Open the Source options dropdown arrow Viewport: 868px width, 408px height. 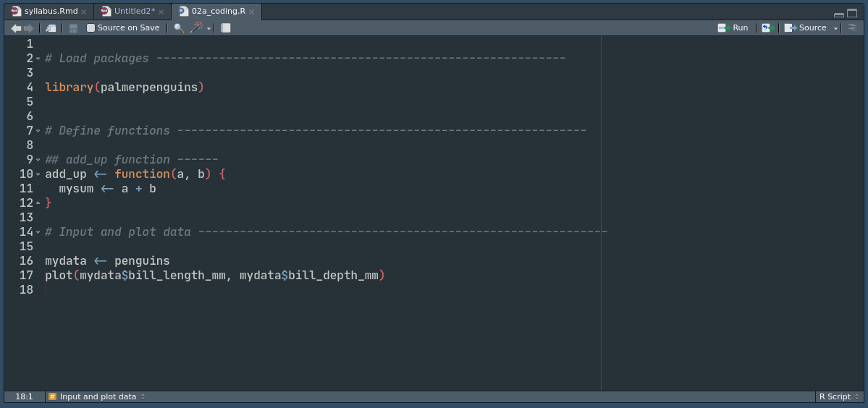click(835, 28)
